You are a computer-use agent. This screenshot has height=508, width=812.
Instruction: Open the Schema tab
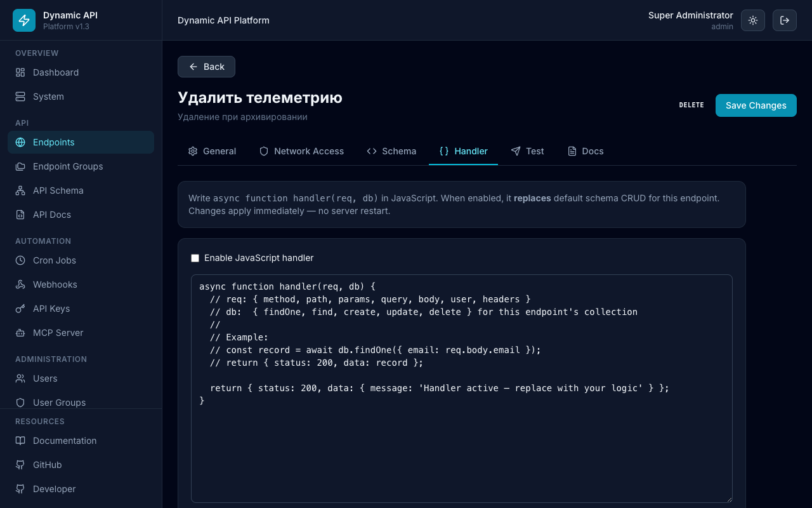click(x=391, y=151)
